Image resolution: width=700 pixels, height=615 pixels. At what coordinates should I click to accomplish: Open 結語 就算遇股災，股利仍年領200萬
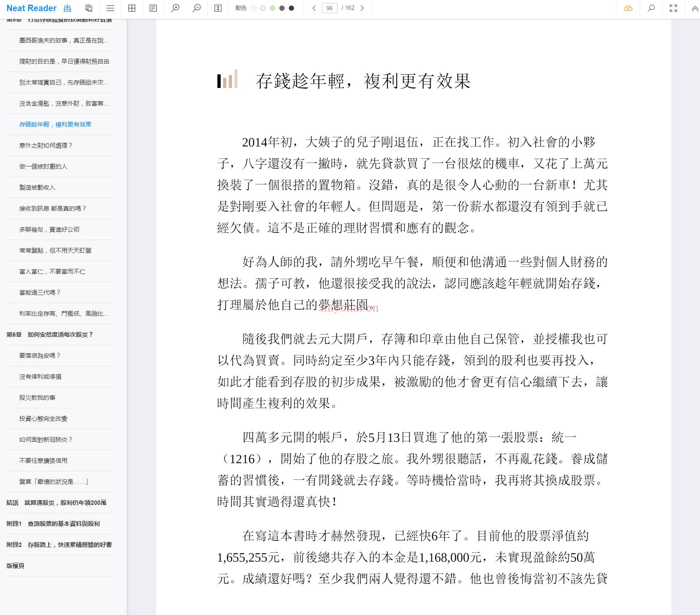(x=57, y=503)
